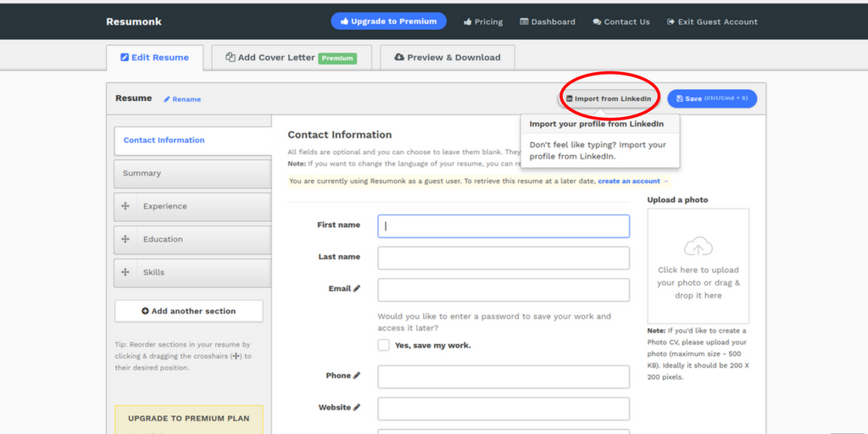Focus the Phone input field

tap(504, 377)
